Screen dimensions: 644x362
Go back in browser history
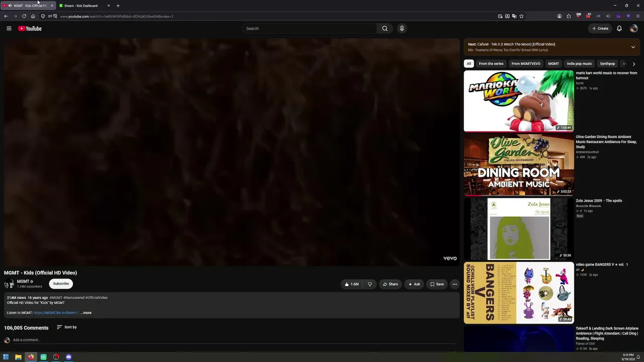[6, 16]
